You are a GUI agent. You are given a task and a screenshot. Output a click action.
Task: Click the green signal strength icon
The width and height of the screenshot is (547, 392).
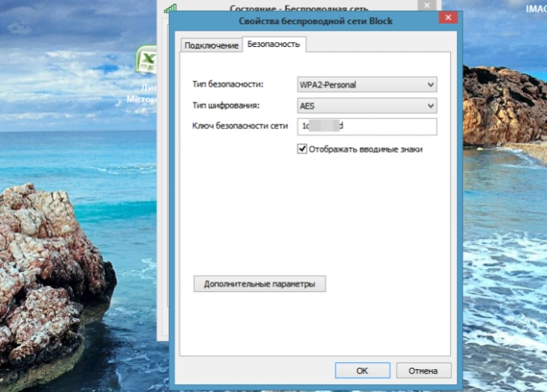click(171, 9)
